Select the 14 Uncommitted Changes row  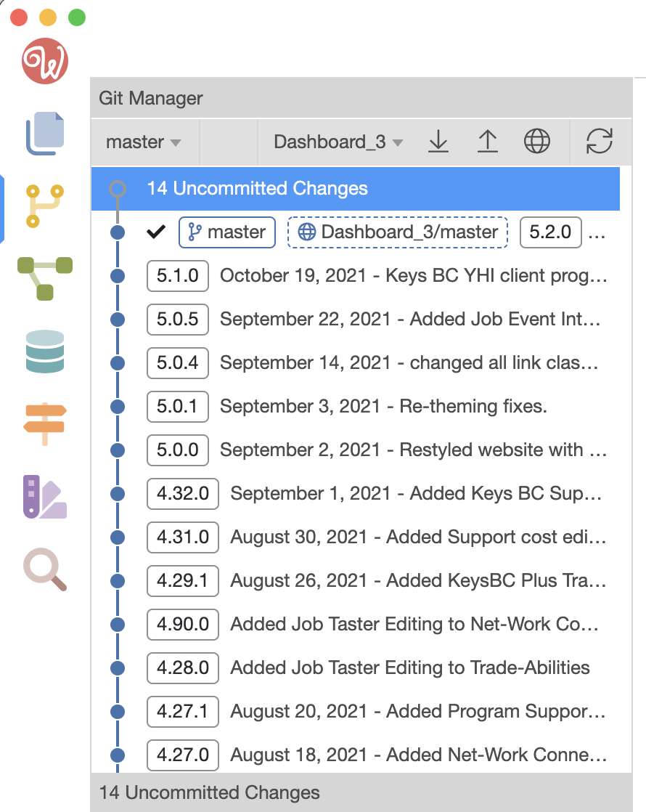(x=356, y=189)
